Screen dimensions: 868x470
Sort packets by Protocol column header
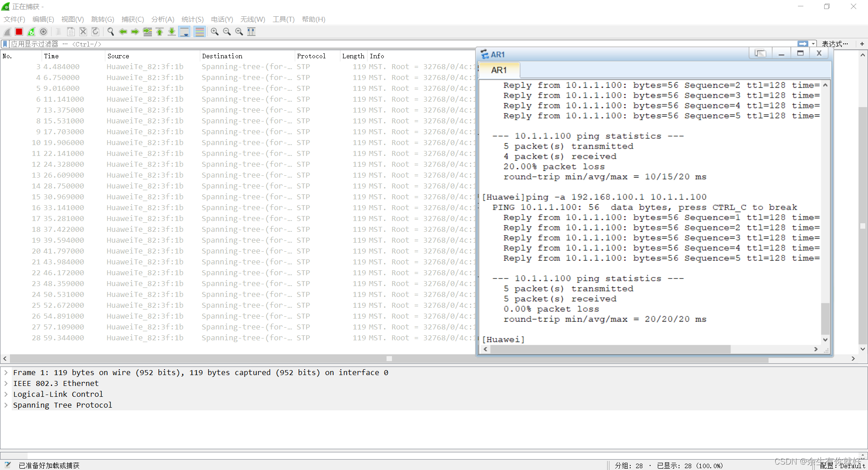pyautogui.click(x=317, y=56)
